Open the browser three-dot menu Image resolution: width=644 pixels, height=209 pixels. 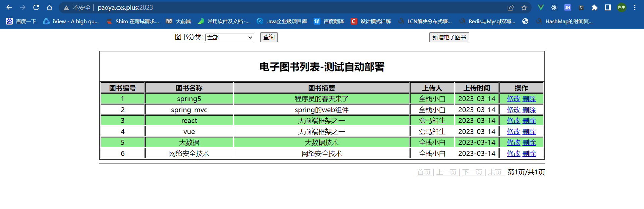[635, 7]
